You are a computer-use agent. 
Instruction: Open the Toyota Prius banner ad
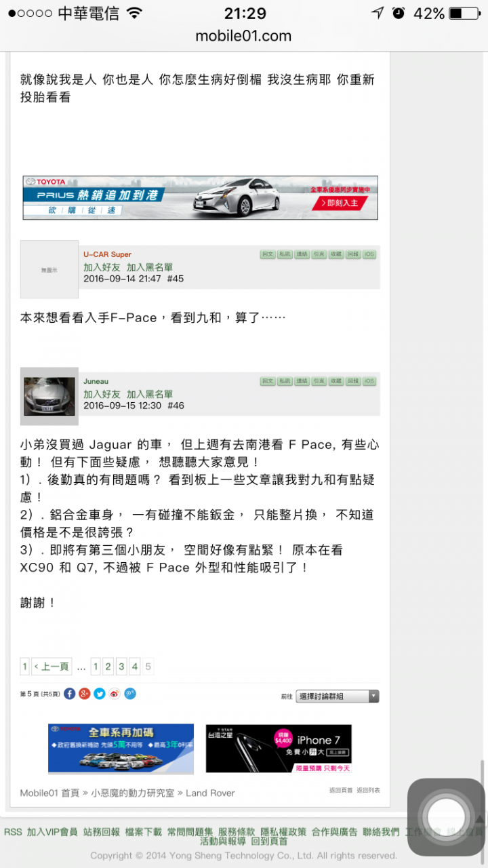click(x=201, y=198)
